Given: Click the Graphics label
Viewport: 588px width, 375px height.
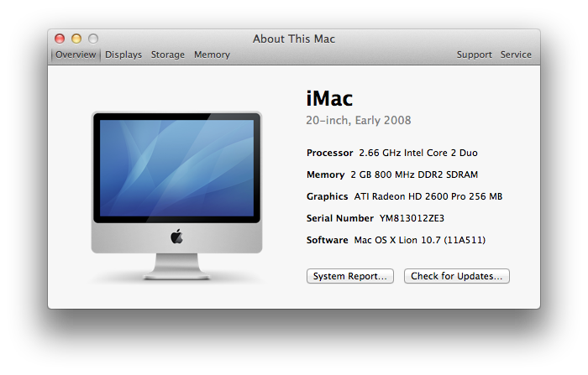Looking at the screenshot, I should point(327,196).
